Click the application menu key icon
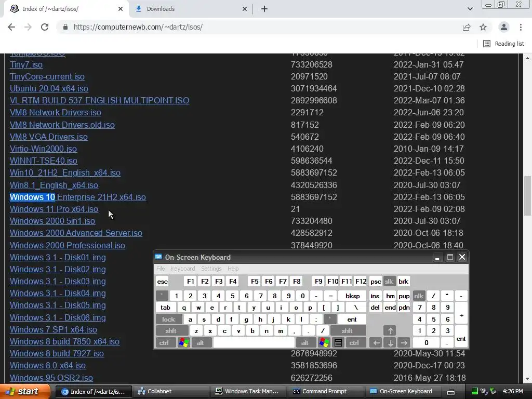The height and width of the screenshot is (399, 532). point(338,343)
